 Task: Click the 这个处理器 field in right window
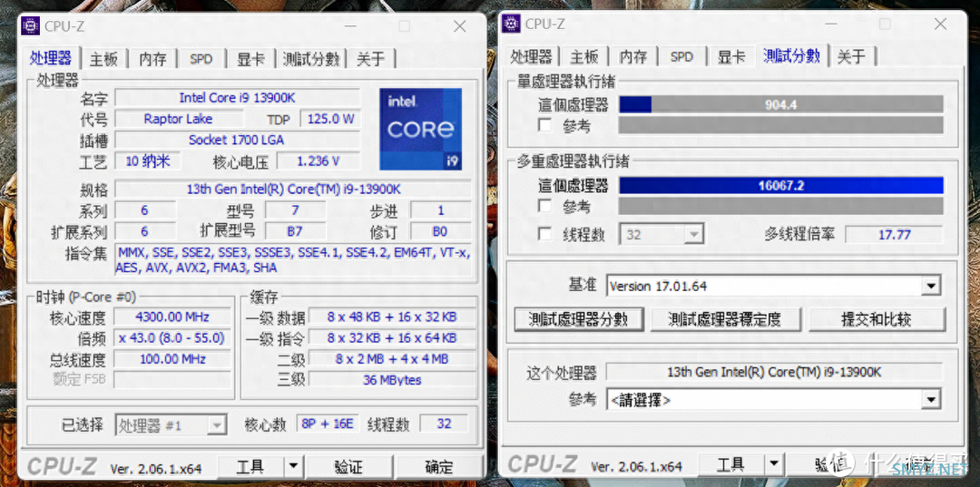coord(774,372)
